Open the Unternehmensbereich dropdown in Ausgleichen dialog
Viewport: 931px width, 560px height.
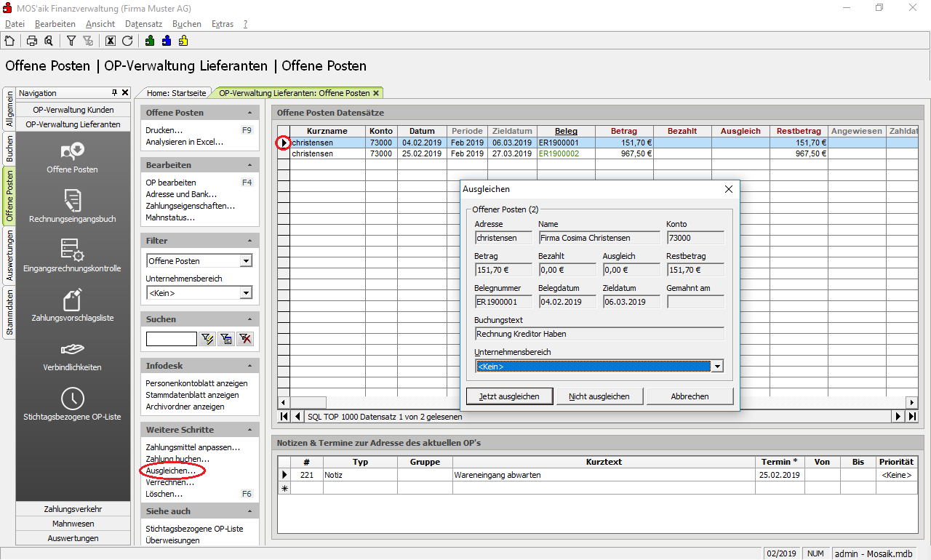717,367
